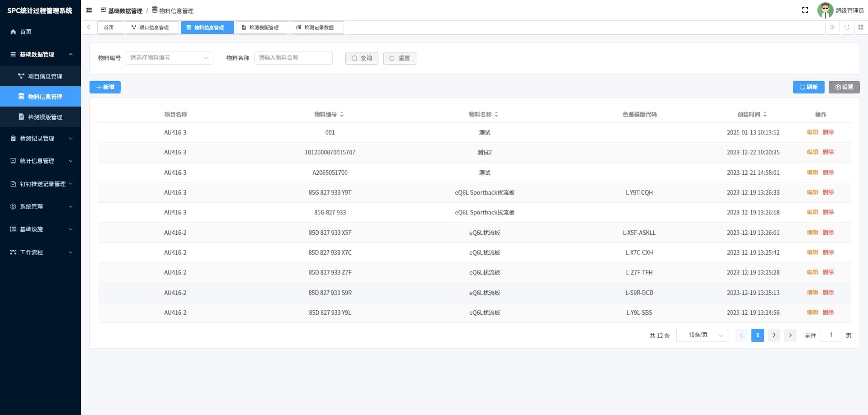Expand the 工作流程 sidebar group
This screenshot has height=415, width=868.
click(x=71, y=252)
